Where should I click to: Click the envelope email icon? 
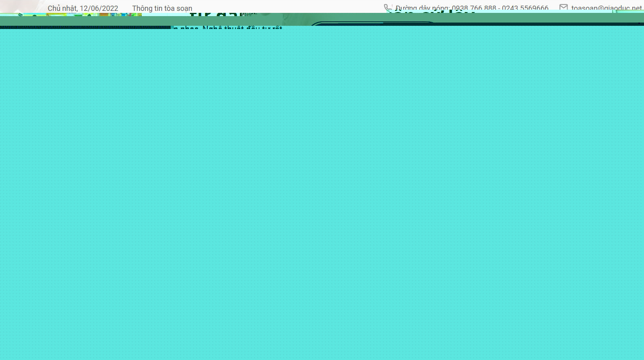[563, 8]
